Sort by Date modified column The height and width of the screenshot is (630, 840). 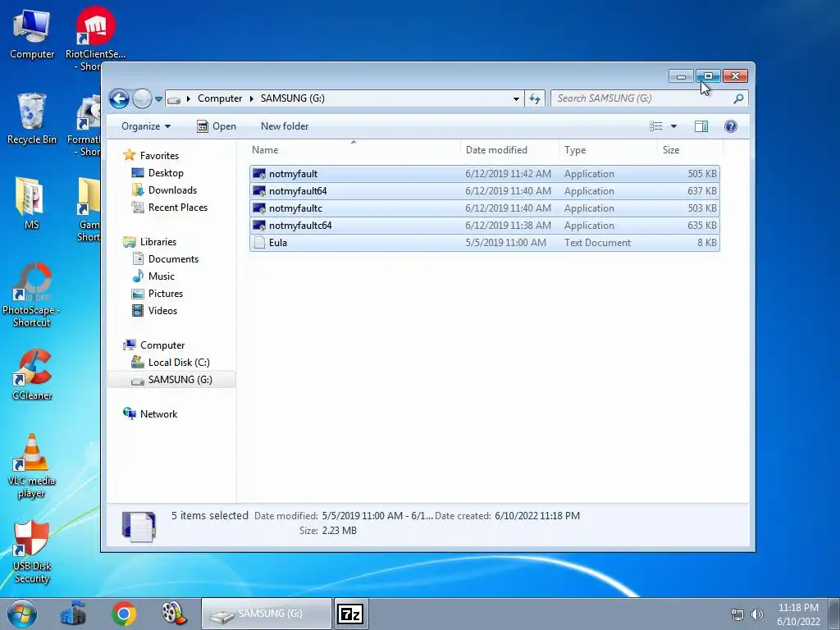(x=509, y=150)
